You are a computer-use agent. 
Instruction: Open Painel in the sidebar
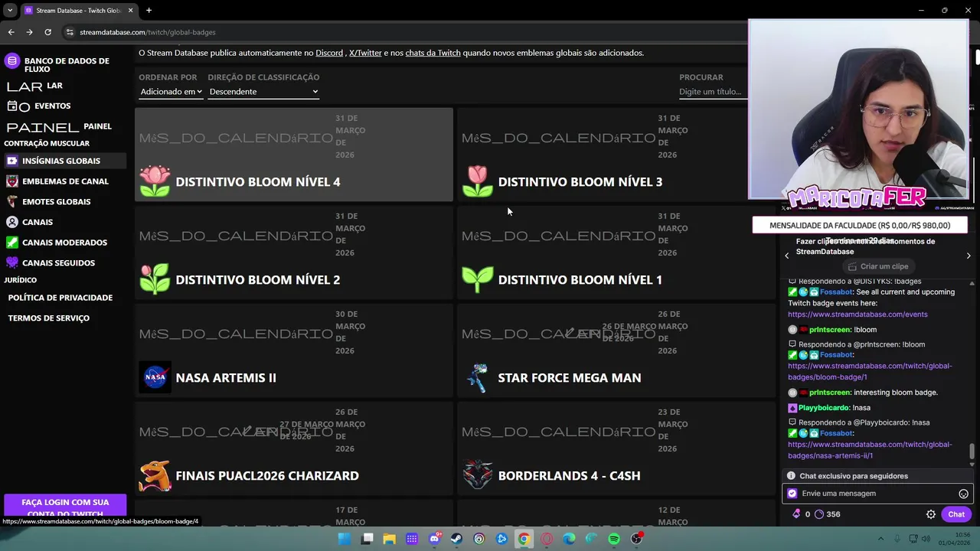coord(59,126)
